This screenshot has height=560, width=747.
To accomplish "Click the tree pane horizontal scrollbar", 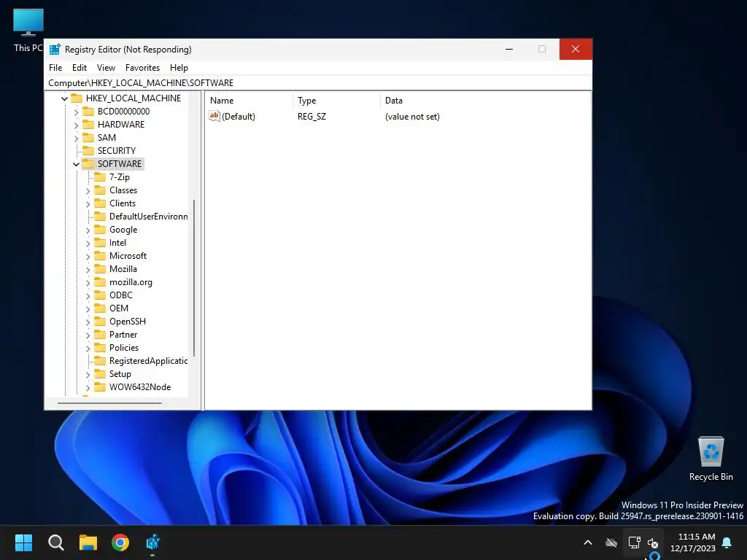I will 109,403.
